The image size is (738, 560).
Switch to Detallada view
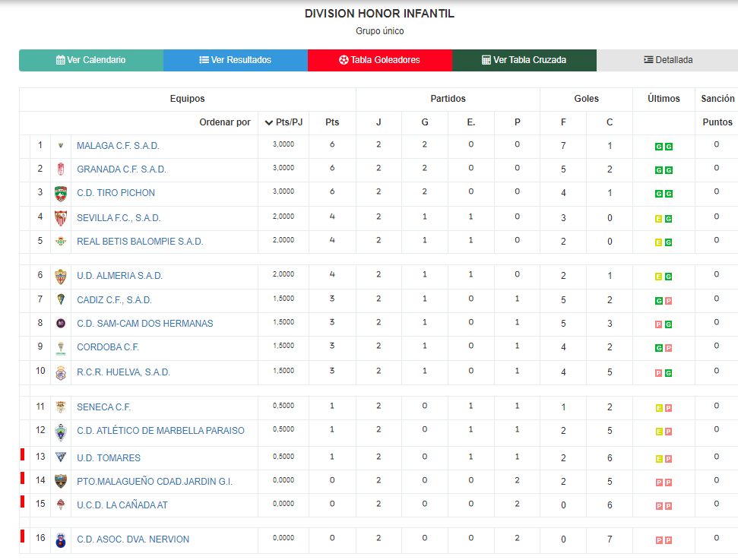pyautogui.click(x=668, y=60)
